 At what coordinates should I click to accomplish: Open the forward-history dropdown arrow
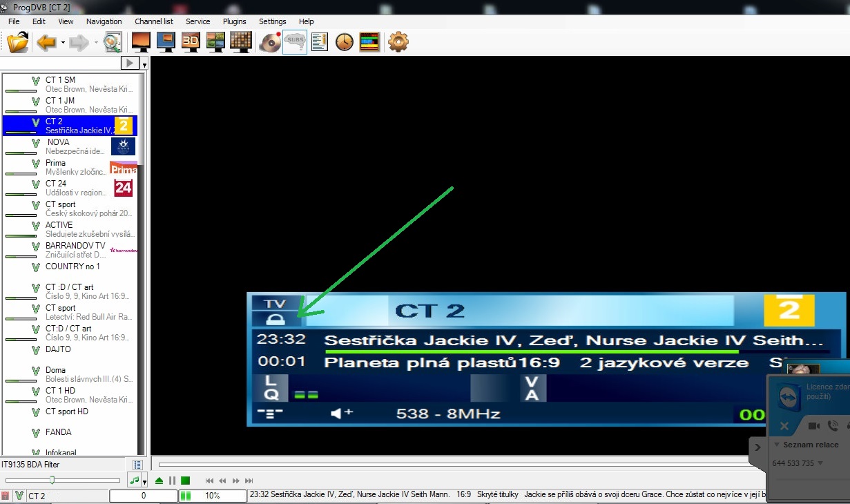coord(95,43)
